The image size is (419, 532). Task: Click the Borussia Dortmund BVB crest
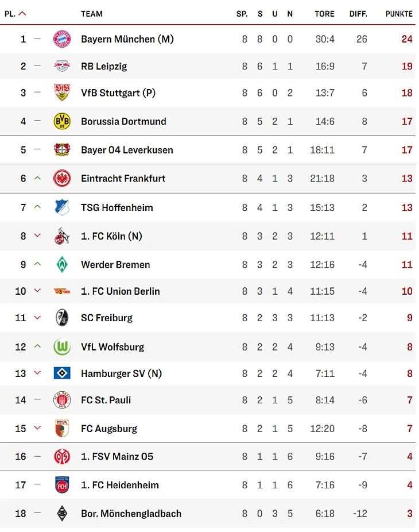62,121
